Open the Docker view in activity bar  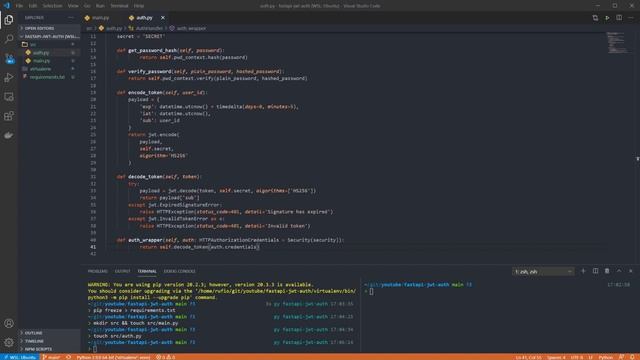(x=9, y=135)
